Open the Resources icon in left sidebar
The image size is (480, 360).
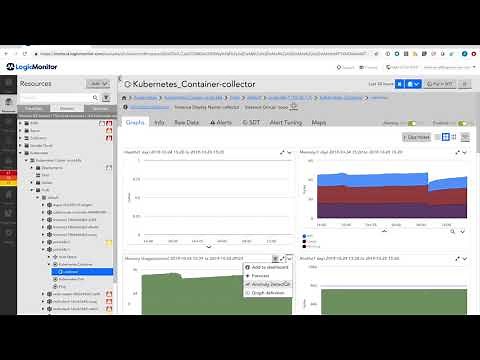click(x=8, y=104)
